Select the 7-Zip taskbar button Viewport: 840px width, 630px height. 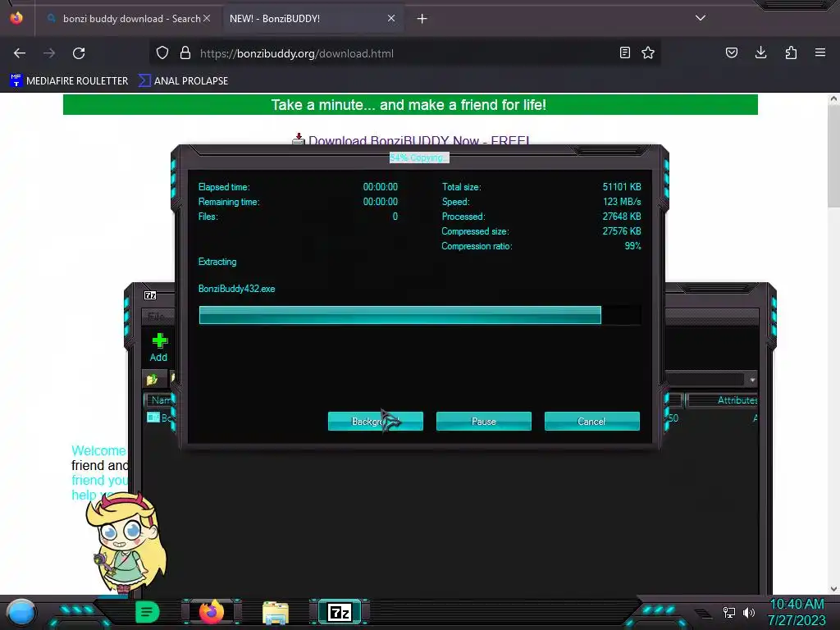(340, 612)
